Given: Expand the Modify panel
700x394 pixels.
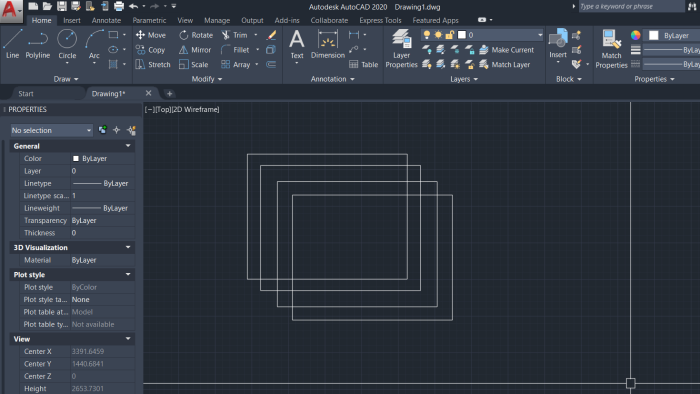Looking at the screenshot, I should (207, 79).
